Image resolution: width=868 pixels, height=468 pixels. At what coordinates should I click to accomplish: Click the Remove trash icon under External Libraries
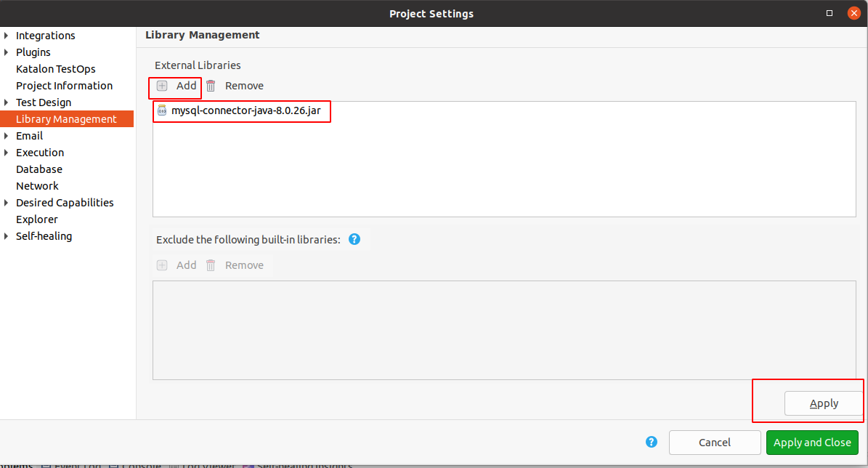(211, 86)
